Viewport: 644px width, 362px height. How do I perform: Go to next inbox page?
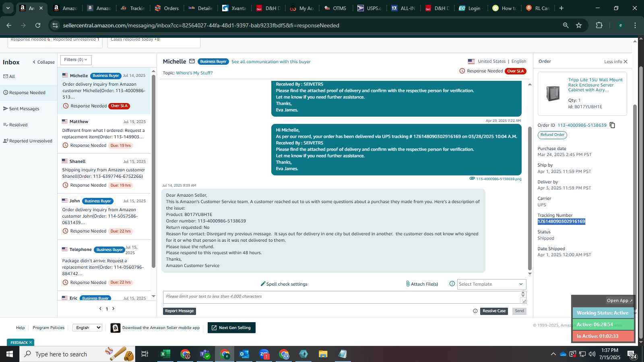(x=114, y=309)
